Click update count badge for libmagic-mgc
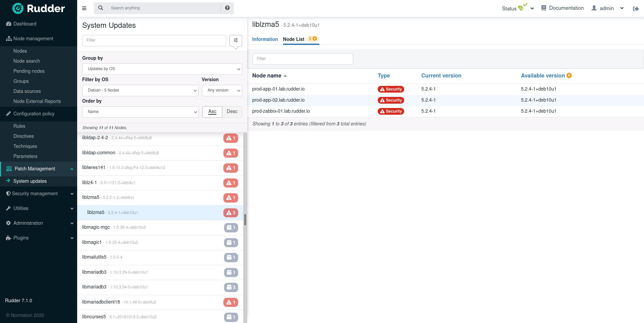 pyautogui.click(x=231, y=227)
